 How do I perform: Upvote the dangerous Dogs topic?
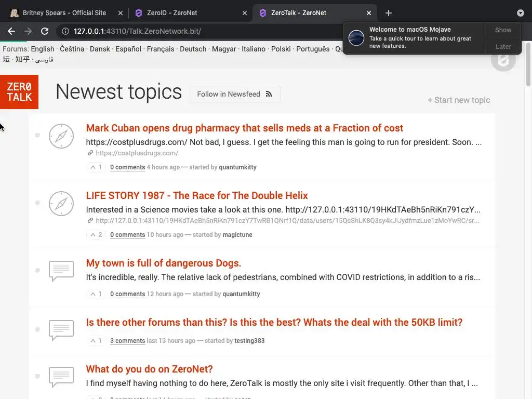click(95, 294)
